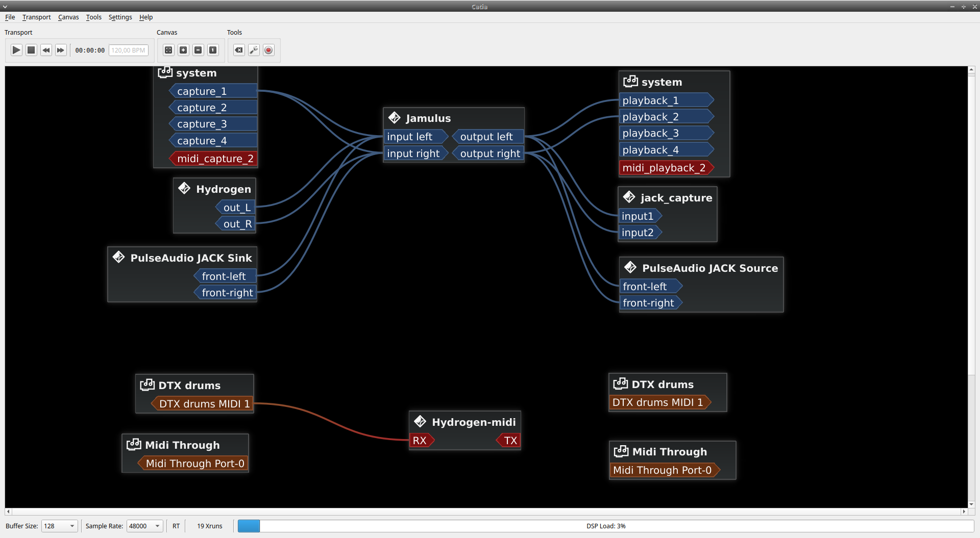Open the Sample Rate dropdown
The image size is (980, 538).
pos(144,526)
